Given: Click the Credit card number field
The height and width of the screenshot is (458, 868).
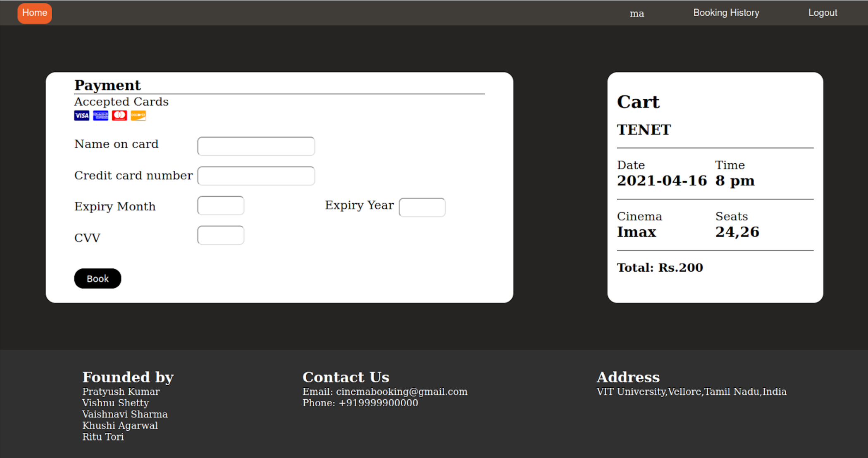Looking at the screenshot, I should click(256, 176).
